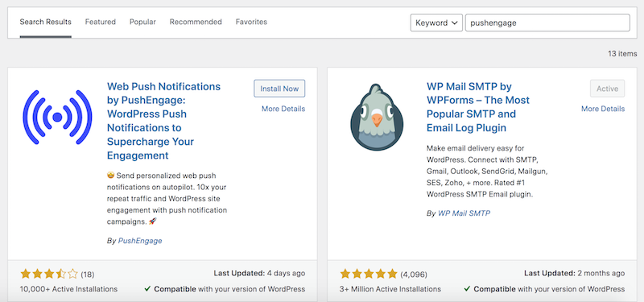Image resolution: width=644 pixels, height=302 pixels.
Task: Open the WP Mail SMTP by WPForms title
Action: pos(478,107)
